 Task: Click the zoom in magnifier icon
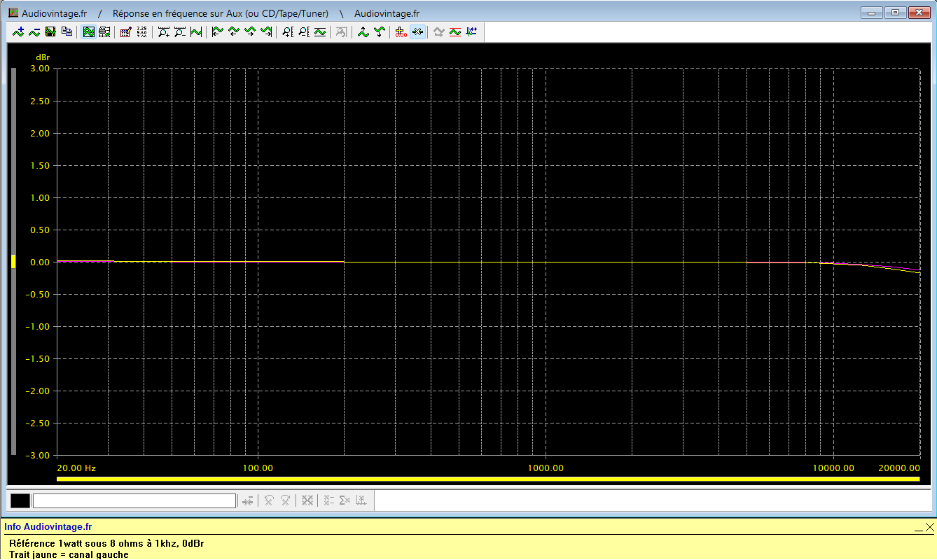[x=163, y=31]
